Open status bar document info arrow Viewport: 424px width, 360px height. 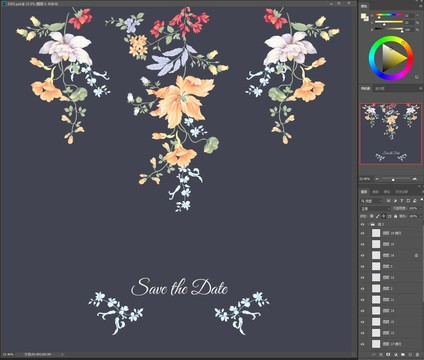pyautogui.click(x=62, y=354)
